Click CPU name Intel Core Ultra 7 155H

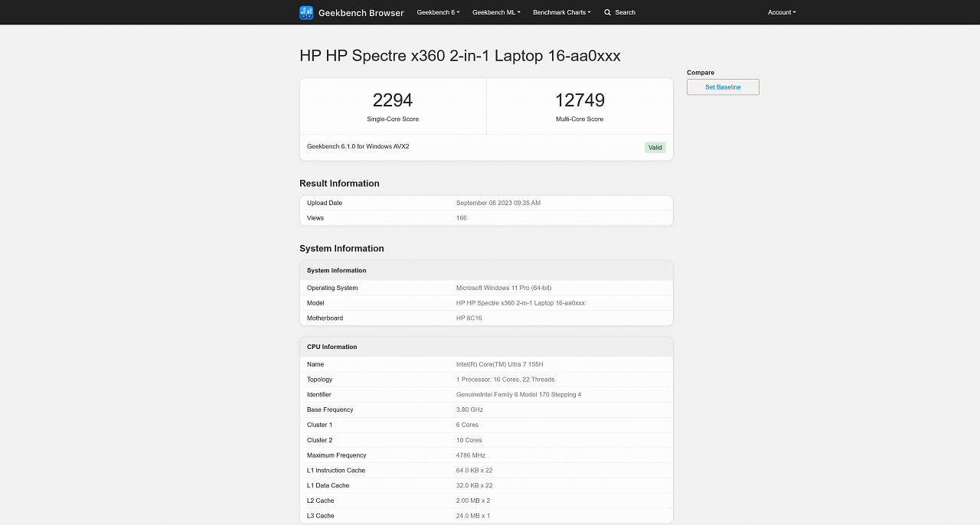(500, 364)
